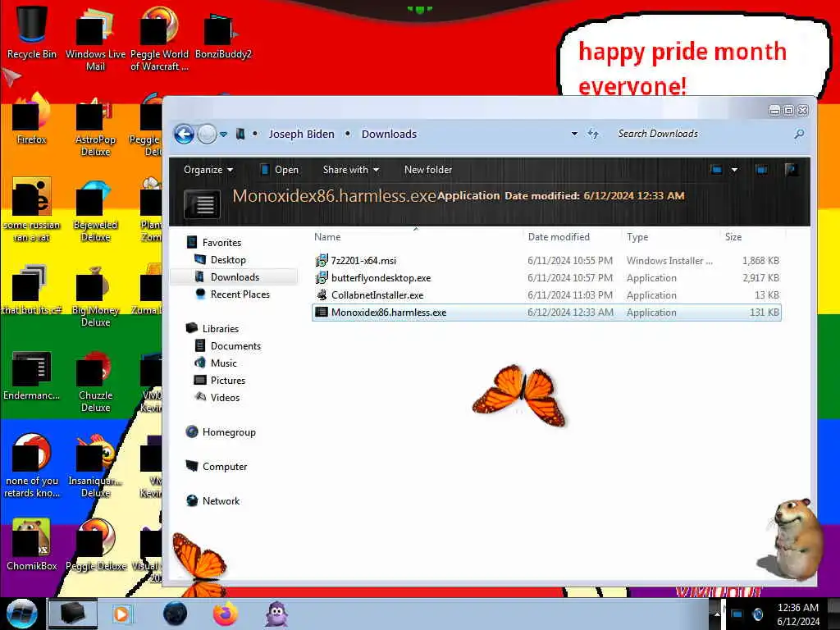
Task: Open Computer in navigation pane
Action: click(x=217, y=467)
